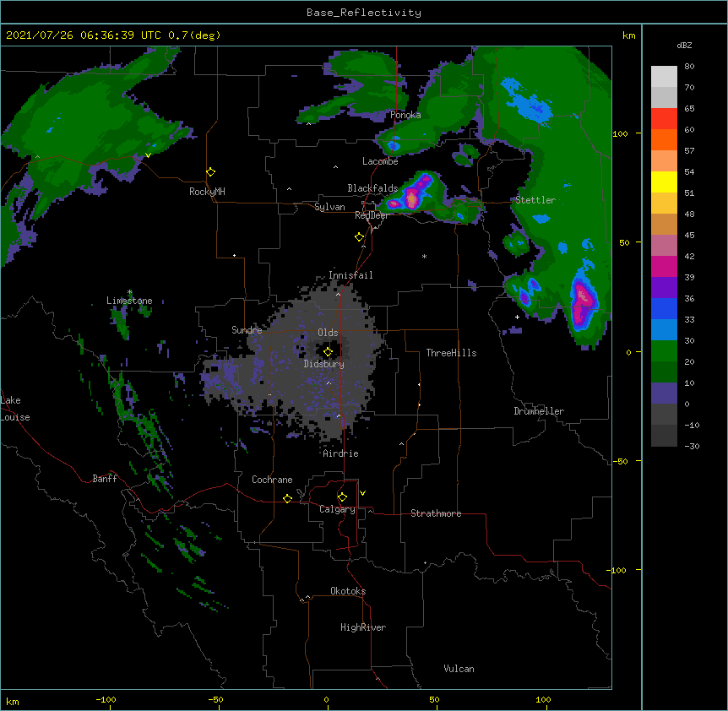Click the Didsbury town label

(324, 364)
